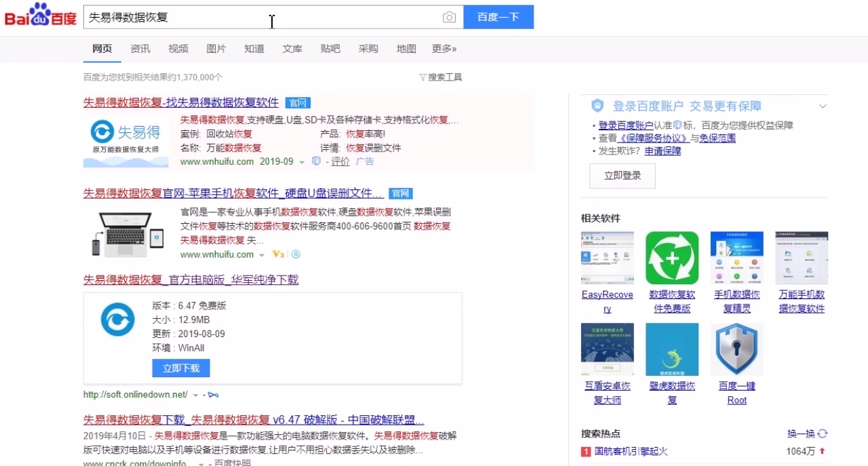Click the 百度一下 search button
The image size is (868, 466).
pyautogui.click(x=498, y=17)
